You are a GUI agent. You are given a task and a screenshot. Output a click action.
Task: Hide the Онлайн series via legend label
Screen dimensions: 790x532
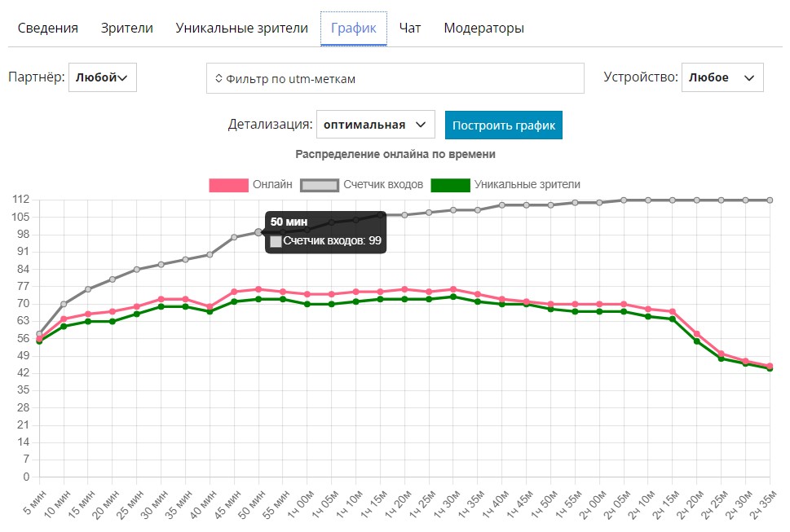pos(272,185)
